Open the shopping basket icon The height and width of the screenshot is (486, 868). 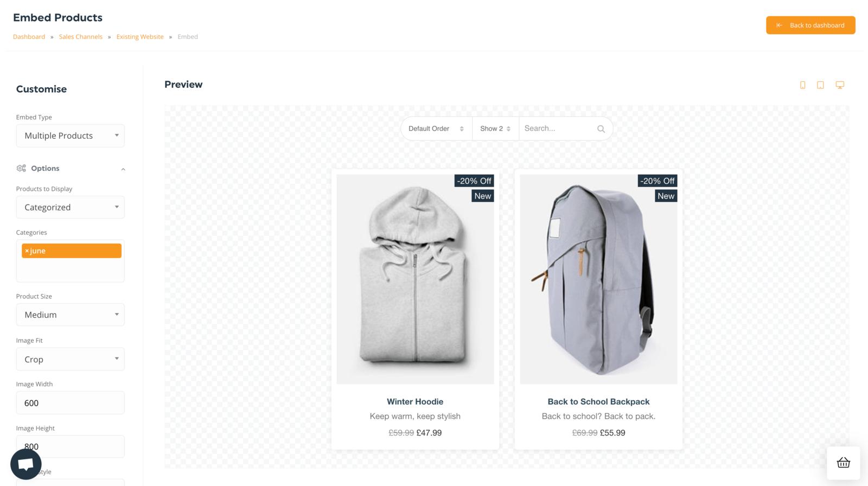844,463
